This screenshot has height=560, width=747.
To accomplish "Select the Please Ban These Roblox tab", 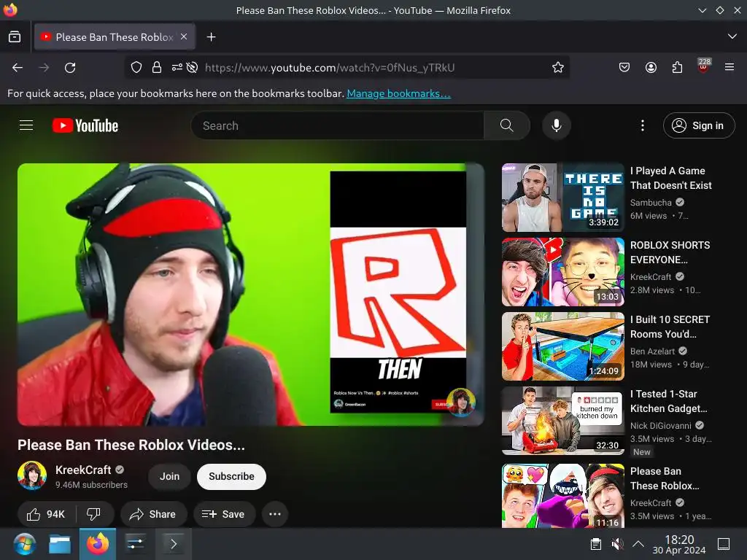I will point(115,36).
